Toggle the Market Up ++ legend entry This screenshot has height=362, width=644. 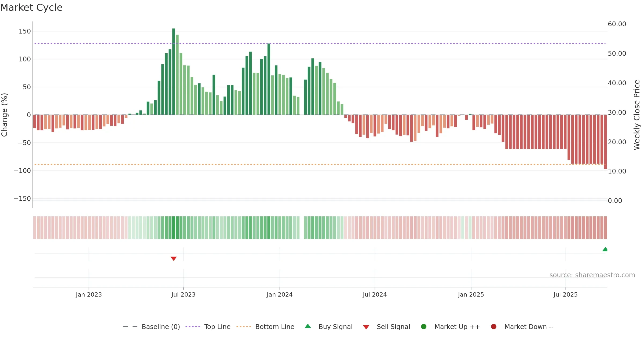coord(451,327)
